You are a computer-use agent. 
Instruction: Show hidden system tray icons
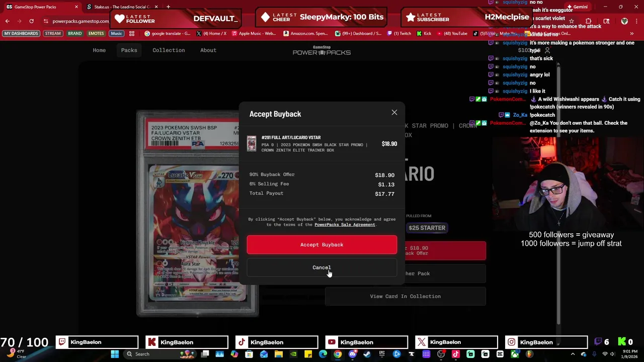(573, 354)
